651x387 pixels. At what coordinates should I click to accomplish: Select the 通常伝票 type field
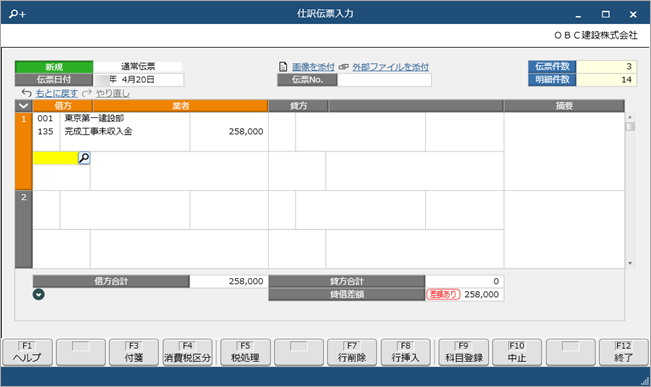138,66
